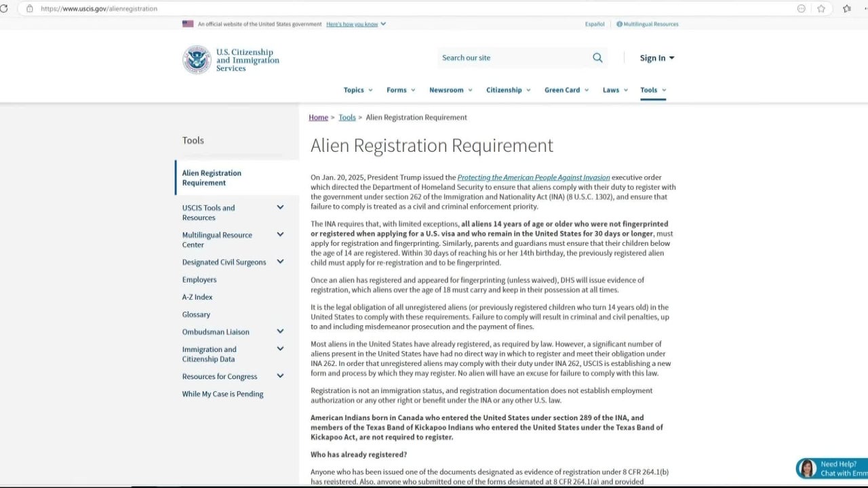Switch site language to Español

(x=595, y=24)
